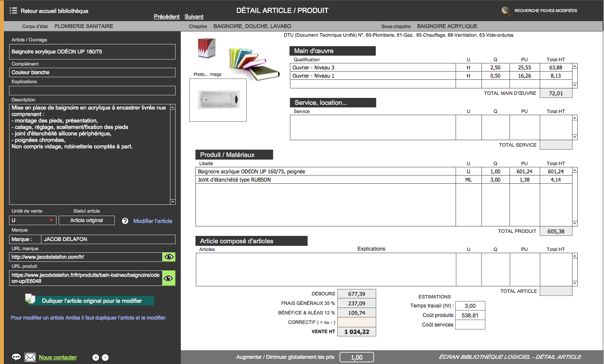The width and height of the screenshot is (604, 364).
Task: Select the Ouvrier - Niveau 3 row
Action: click(x=431, y=68)
